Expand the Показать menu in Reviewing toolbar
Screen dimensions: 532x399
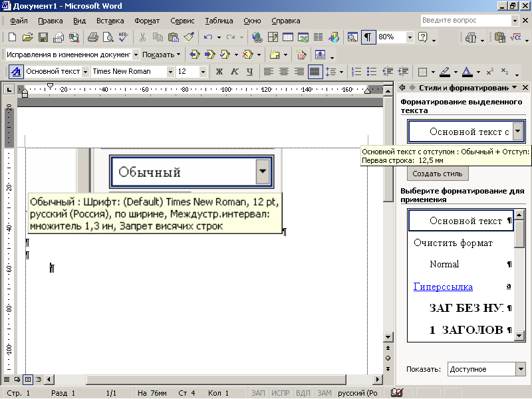coord(161,55)
